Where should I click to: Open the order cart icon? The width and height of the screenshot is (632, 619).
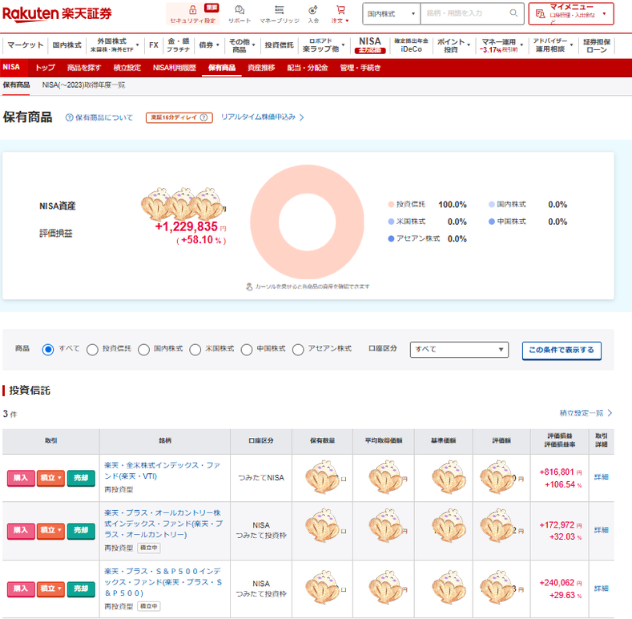click(340, 10)
